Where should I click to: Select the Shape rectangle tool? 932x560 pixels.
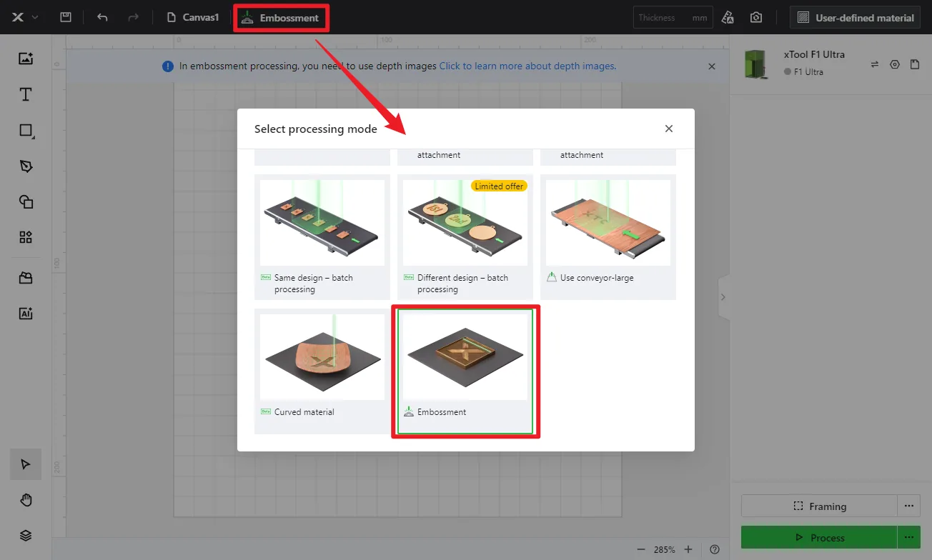(26, 130)
